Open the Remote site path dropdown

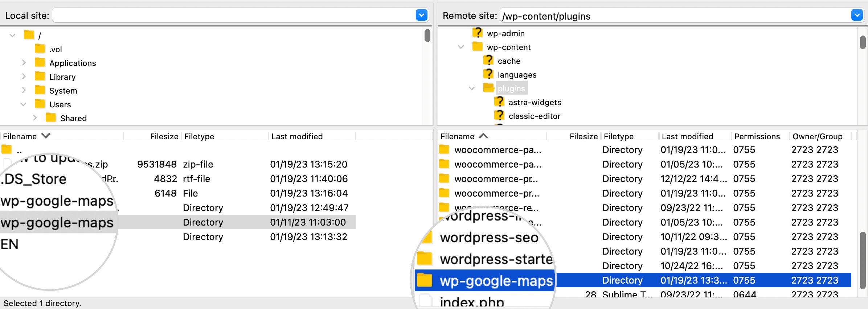click(857, 15)
